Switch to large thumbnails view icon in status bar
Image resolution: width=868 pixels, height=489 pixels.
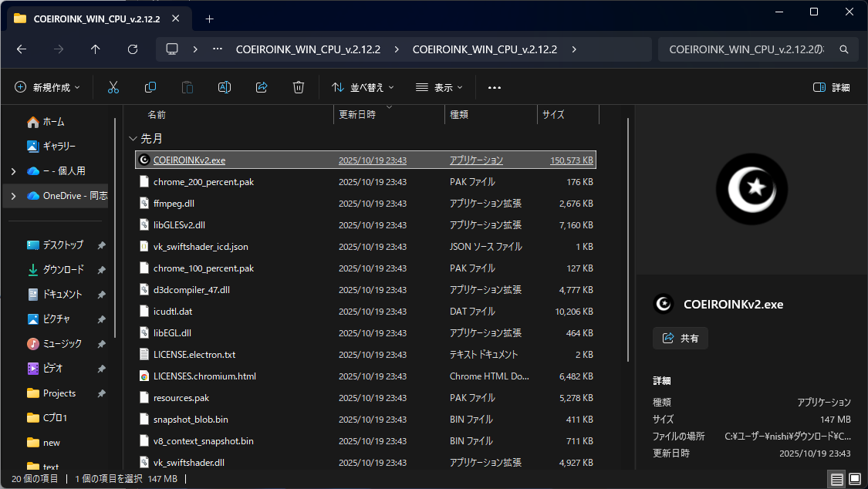coord(855,479)
